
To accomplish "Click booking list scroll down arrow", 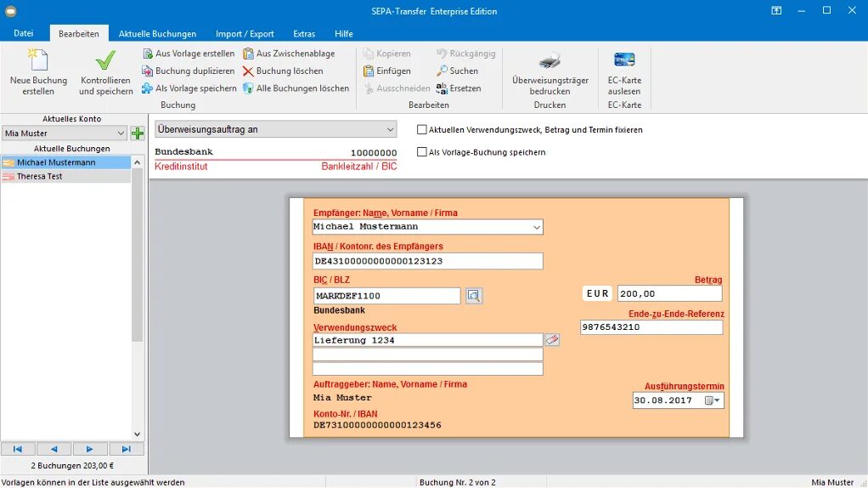I will 138,434.
